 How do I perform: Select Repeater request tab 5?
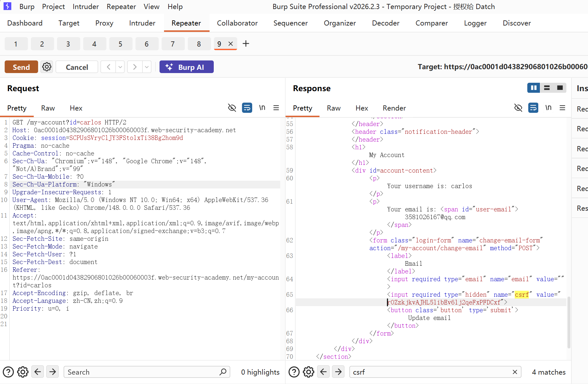click(120, 44)
